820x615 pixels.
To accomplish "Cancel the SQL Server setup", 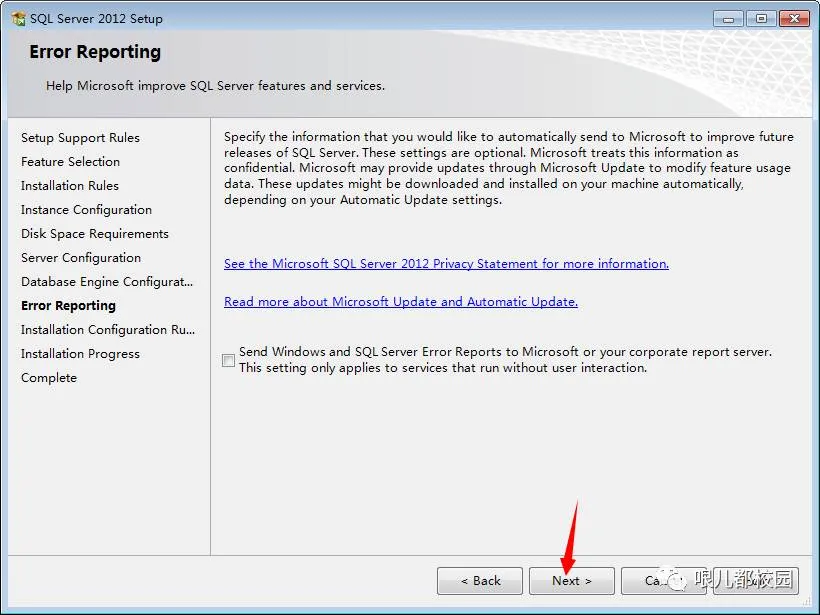I will [664, 580].
